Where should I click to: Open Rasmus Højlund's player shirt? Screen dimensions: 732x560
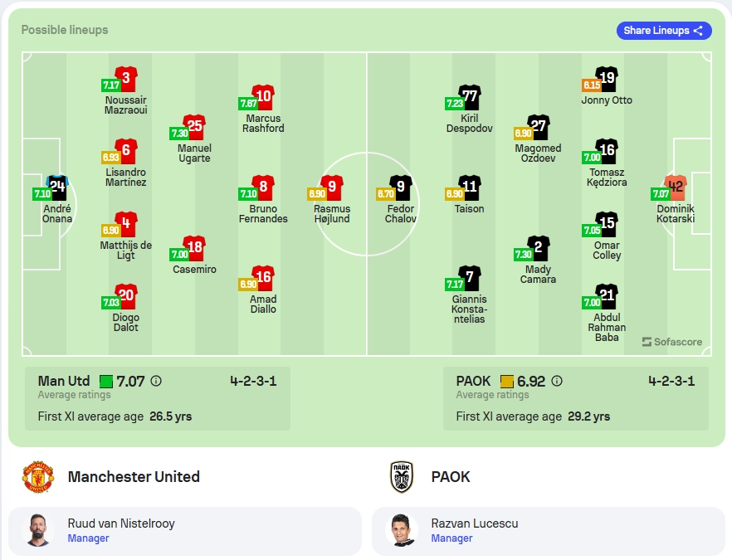point(332,187)
